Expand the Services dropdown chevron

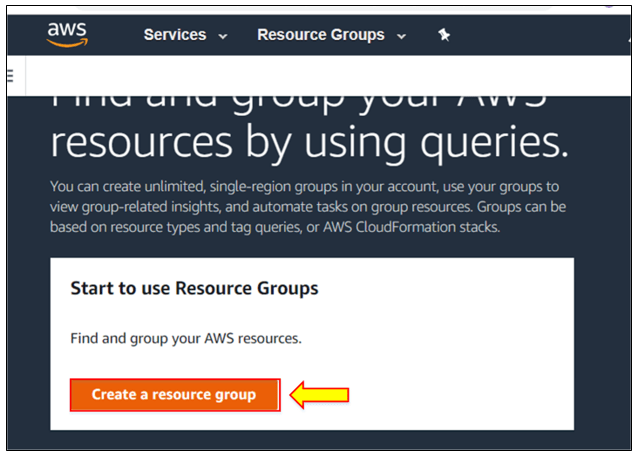click(223, 37)
